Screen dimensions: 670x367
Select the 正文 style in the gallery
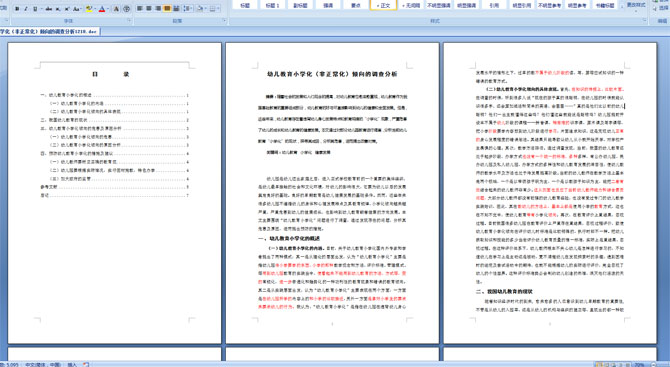[383, 5]
